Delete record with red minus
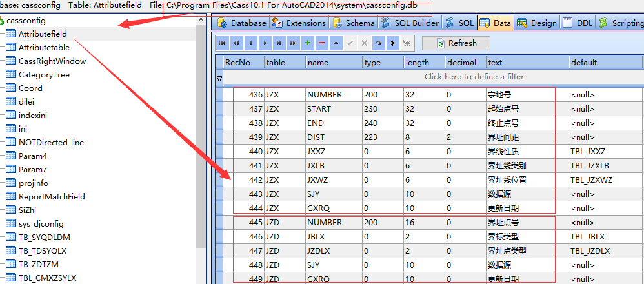 322,43
